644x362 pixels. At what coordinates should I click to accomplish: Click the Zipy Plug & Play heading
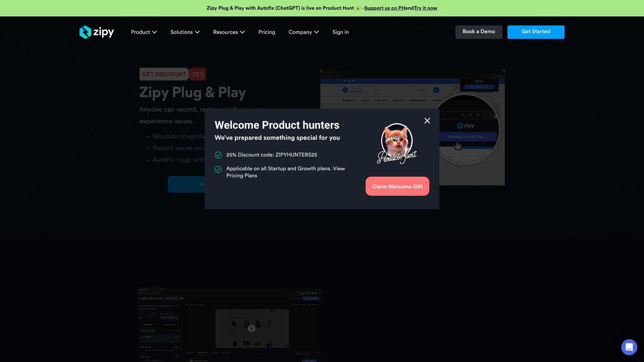tap(193, 93)
